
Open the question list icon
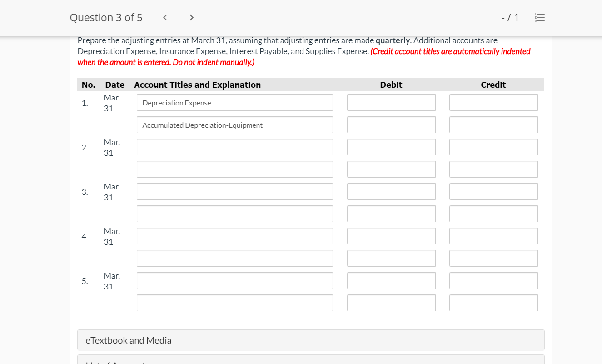[x=540, y=18]
